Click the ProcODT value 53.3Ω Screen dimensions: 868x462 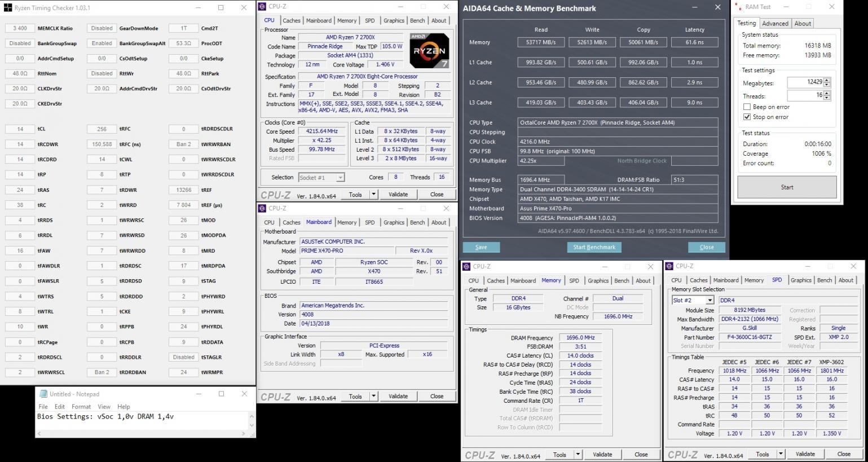coord(183,43)
